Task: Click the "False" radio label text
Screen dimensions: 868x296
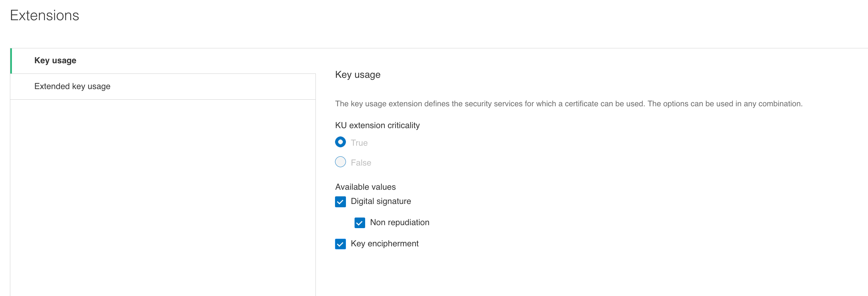Action: (x=361, y=163)
